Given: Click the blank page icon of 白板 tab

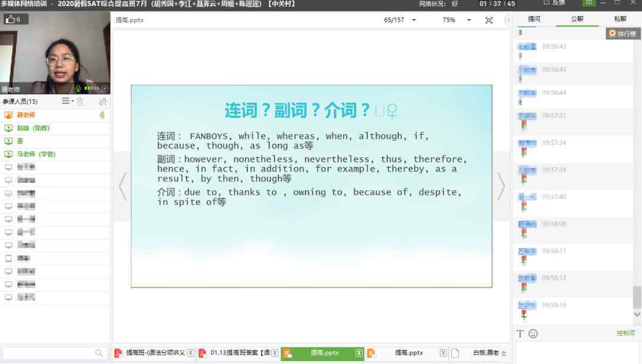Looking at the screenshot, I should point(455,353).
